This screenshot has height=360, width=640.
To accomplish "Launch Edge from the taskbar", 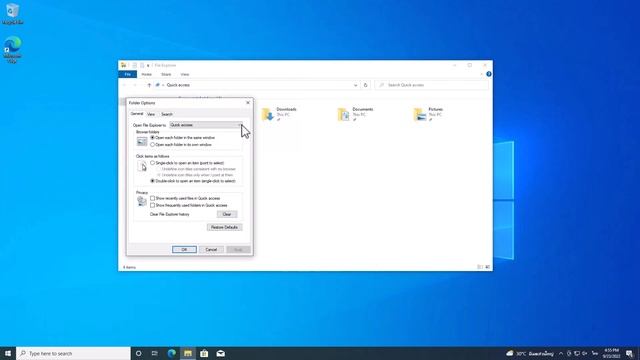I will pyautogui.click(x=171, y=353).
